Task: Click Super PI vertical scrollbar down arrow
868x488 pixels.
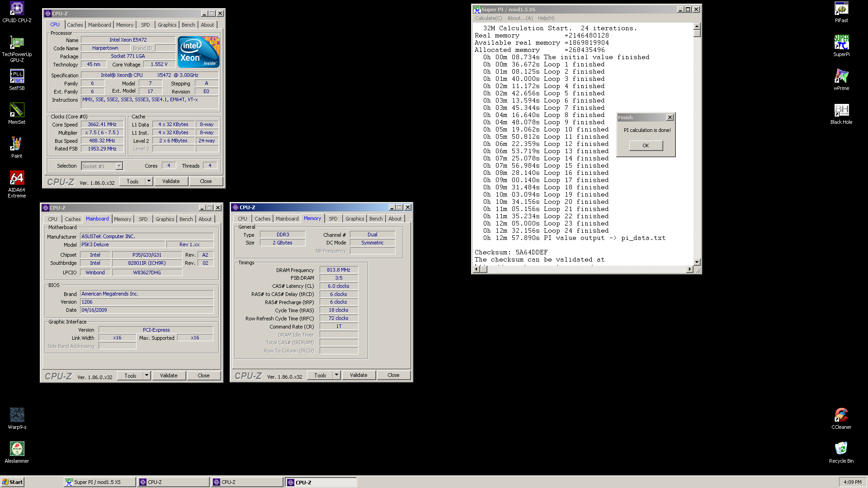Action: [x=697, y=262]
